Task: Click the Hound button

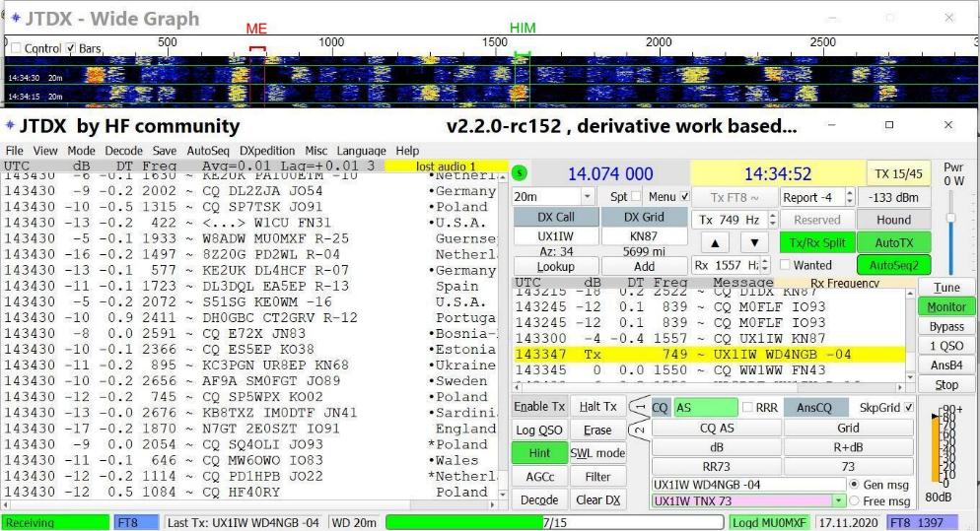Action: click(x=894, y=220)
